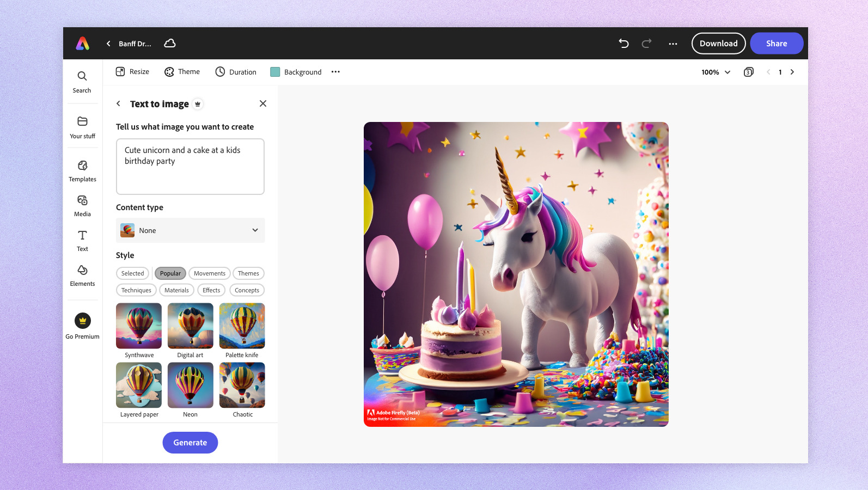868x490 pixels.
Task: Select the Text tool in sidebar
Action: tap(82, 241)
